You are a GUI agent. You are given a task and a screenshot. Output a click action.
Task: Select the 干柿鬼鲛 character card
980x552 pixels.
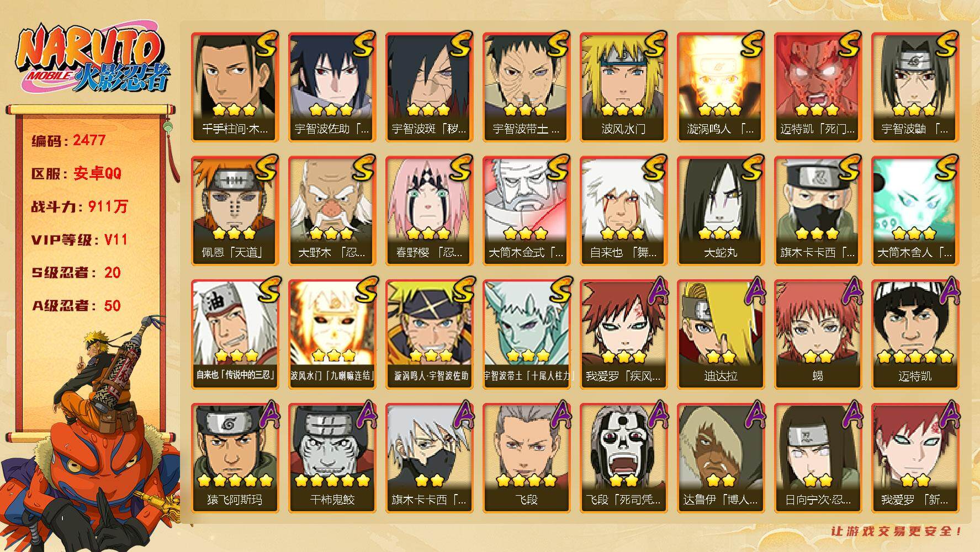point(332,458)
